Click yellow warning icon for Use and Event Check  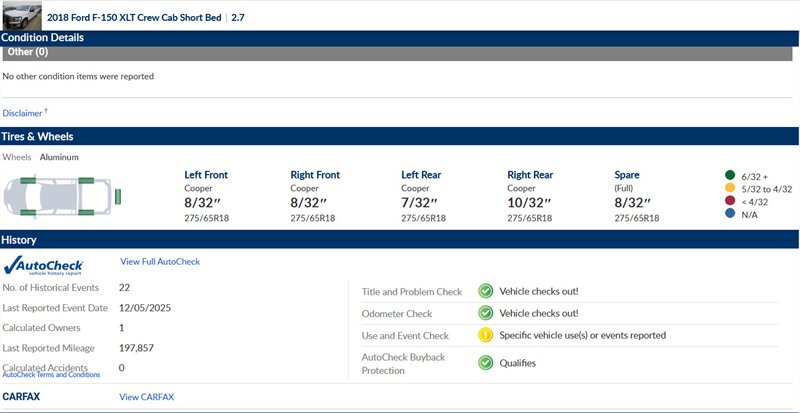click(485, 336)
